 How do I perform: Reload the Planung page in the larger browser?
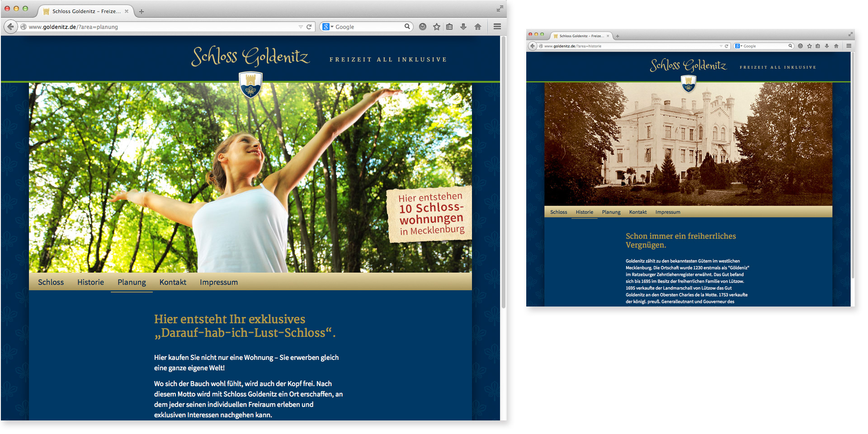[309, 27]
